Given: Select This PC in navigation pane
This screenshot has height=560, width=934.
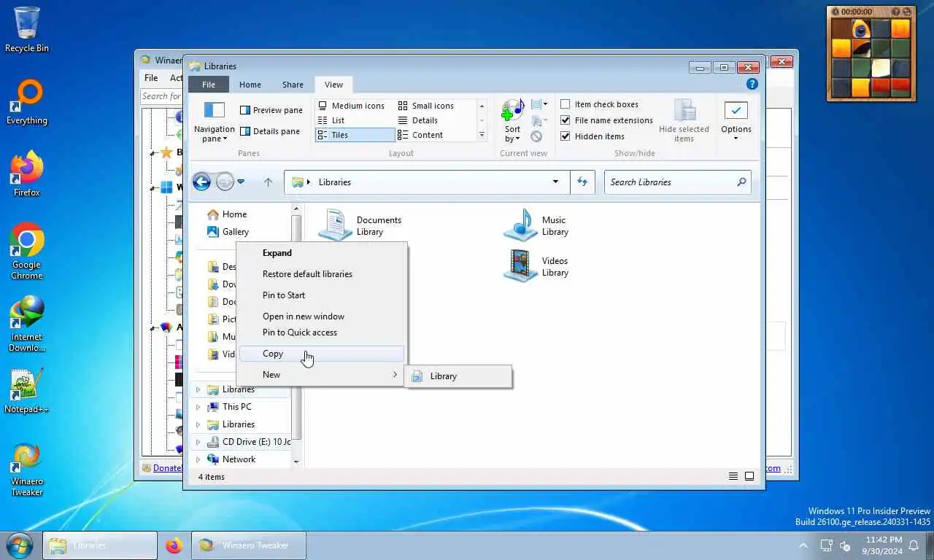Looking at the screenshot, I should [x=229, y=407].
